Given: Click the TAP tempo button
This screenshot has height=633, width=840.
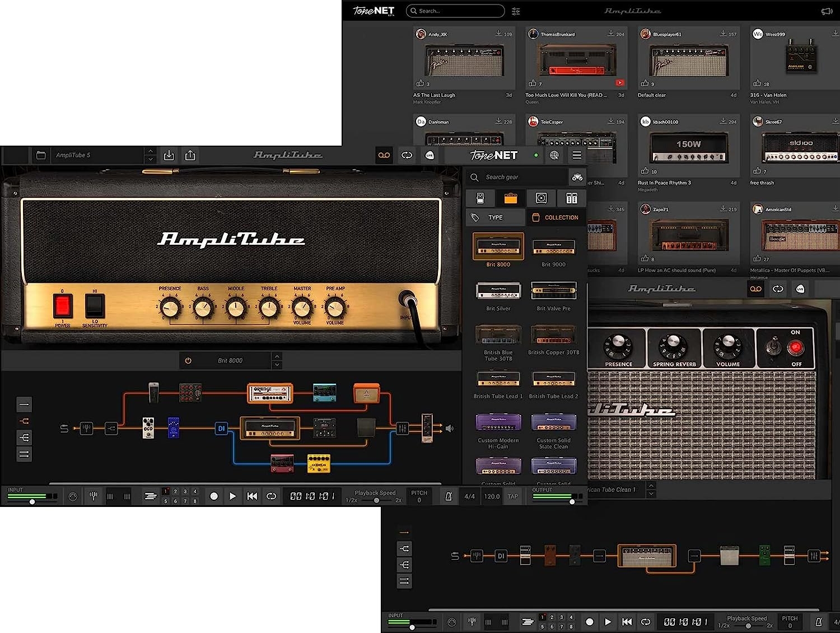Looking at the screenshot, I should [x=512, y=496].
